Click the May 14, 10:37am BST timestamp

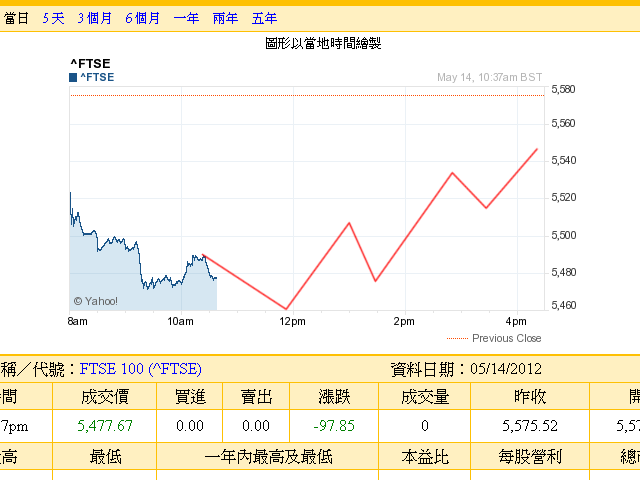pyautogui.click(x=489, y=78)
